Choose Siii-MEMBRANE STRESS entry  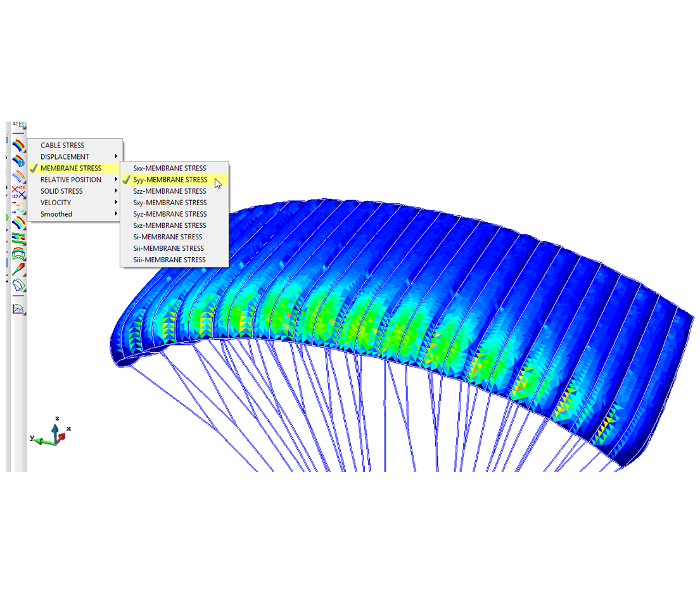[x=169, y=260]
